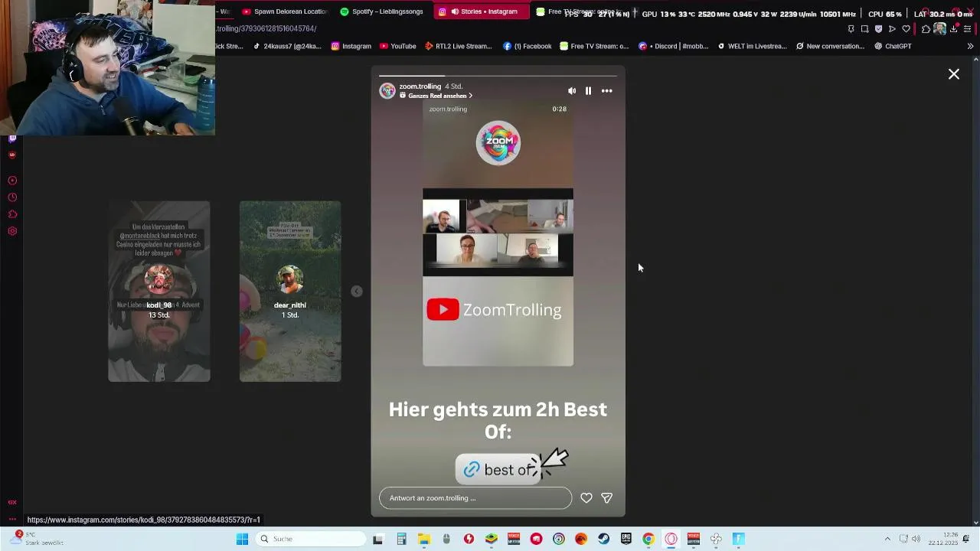Open the weather widget on taskbar
Screen dimensions: 980x551
click(37, 539)
